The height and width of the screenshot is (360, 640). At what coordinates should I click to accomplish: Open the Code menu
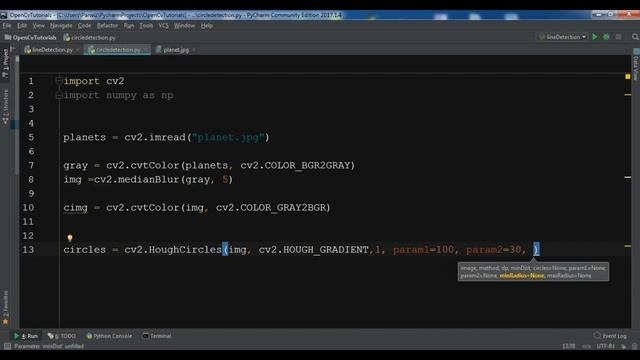click(84, 25)
